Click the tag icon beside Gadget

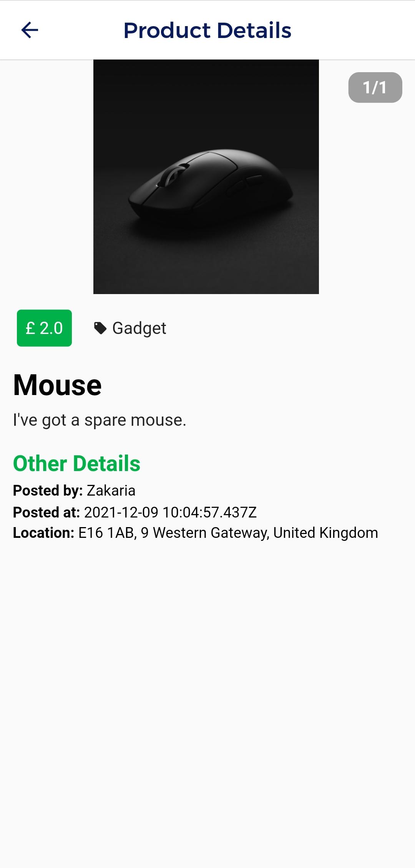[x=100, y=328]
